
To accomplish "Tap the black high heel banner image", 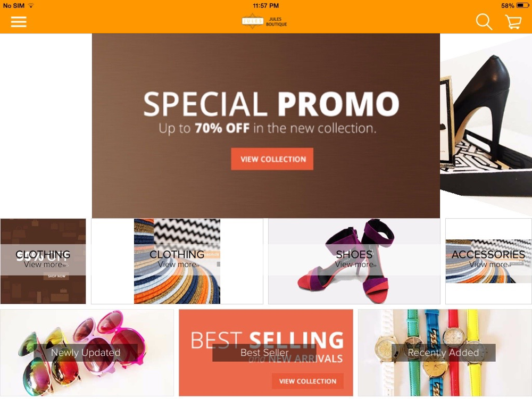I will 486,126.
